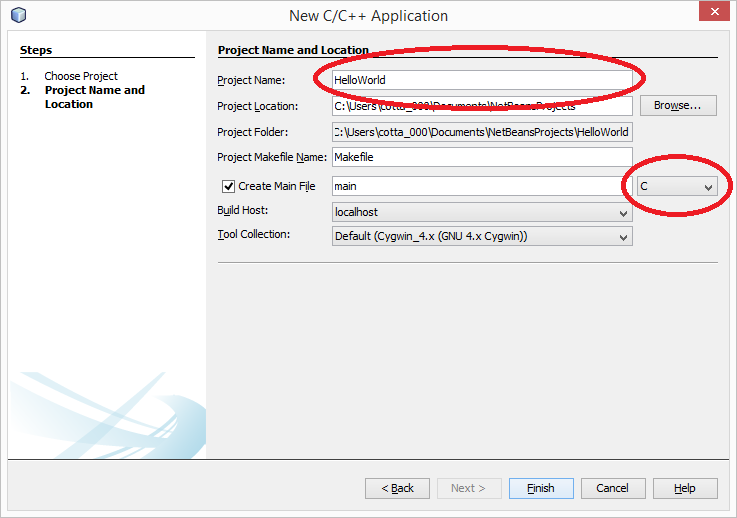The image size is (737, 518).
Task: Click the Finish button
Action: point(541,488)
